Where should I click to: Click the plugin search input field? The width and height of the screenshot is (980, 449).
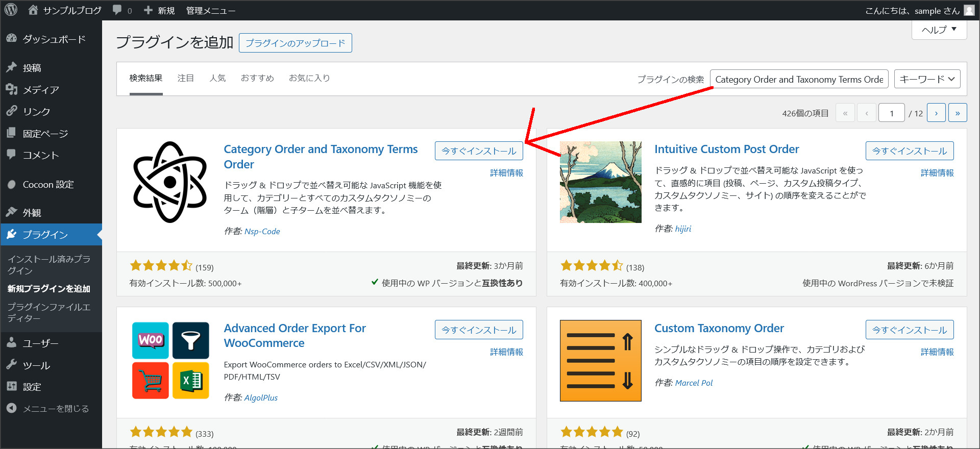(799, 79)
